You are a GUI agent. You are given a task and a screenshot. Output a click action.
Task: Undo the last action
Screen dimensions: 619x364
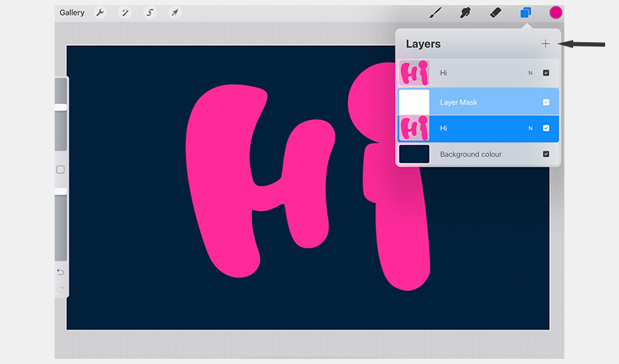click(60, 272)
